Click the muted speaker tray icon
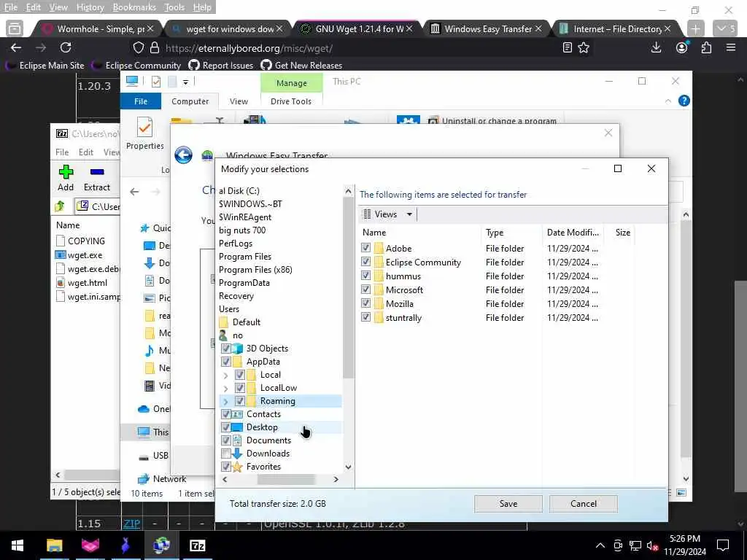The image size is (747, 560). point(652,545)
